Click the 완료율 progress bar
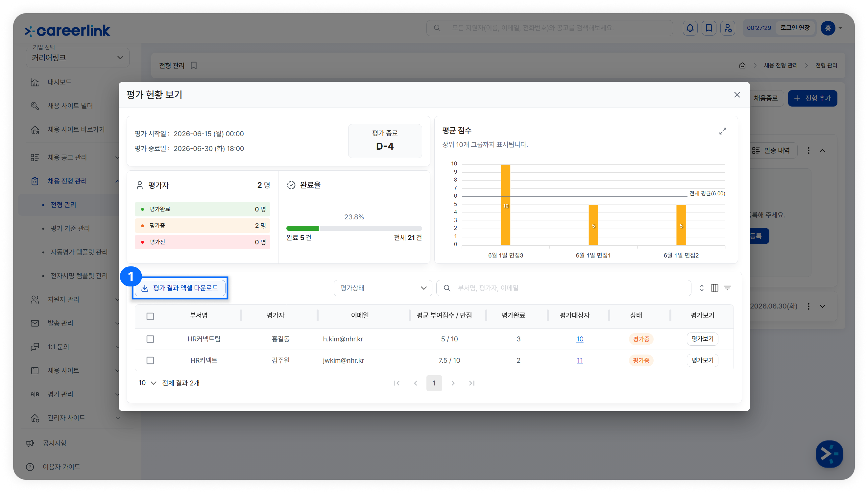The image size is (868, 493). point(354,229)
